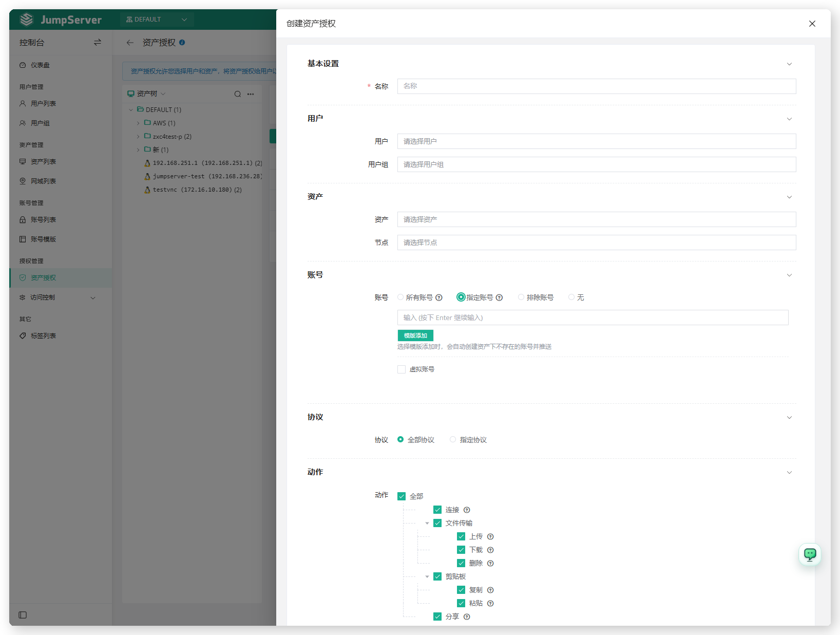Collapse the 用户 section chevron
The height and width of the screenshot is (635, 840).
click(789, 119)
